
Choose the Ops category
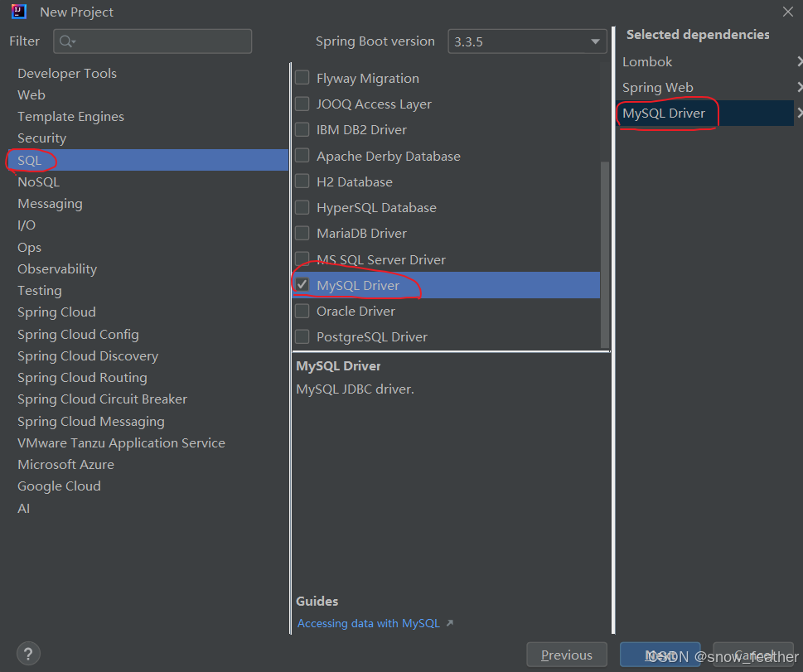click(29, 248)
